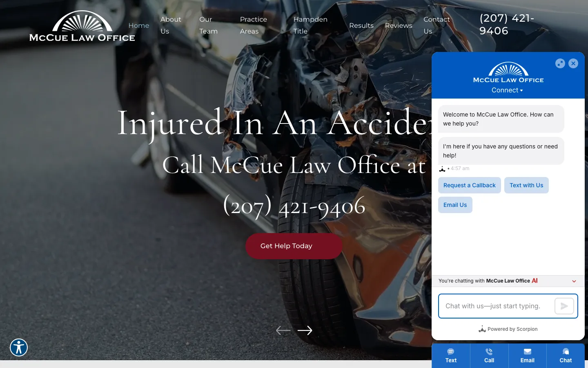Open the Results menu item

pyautogui.click(x=361, y=25)
